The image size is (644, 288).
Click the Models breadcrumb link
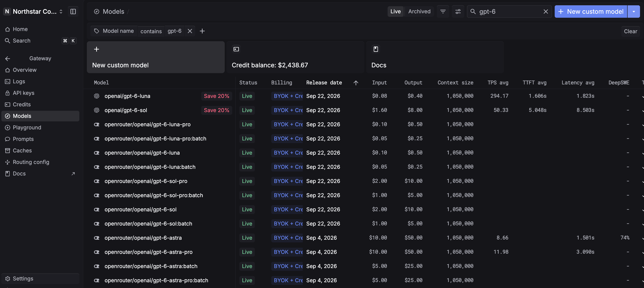click(x=113, y=12)
